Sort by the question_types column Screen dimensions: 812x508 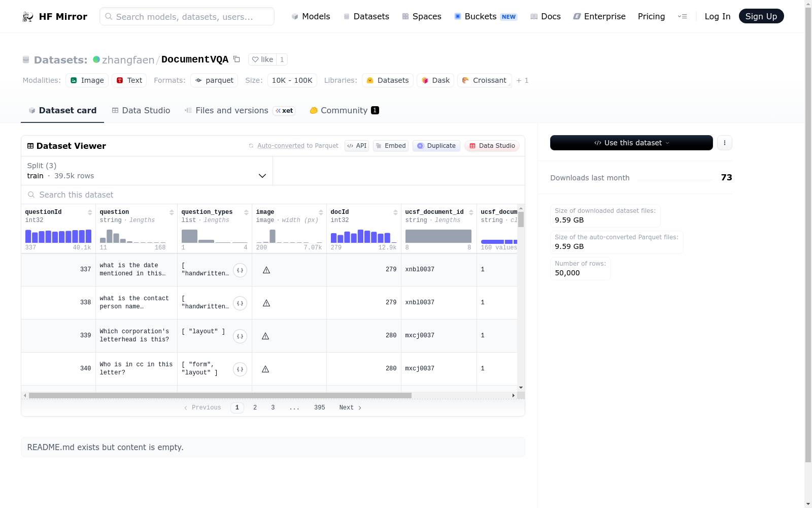pos(246,212)
